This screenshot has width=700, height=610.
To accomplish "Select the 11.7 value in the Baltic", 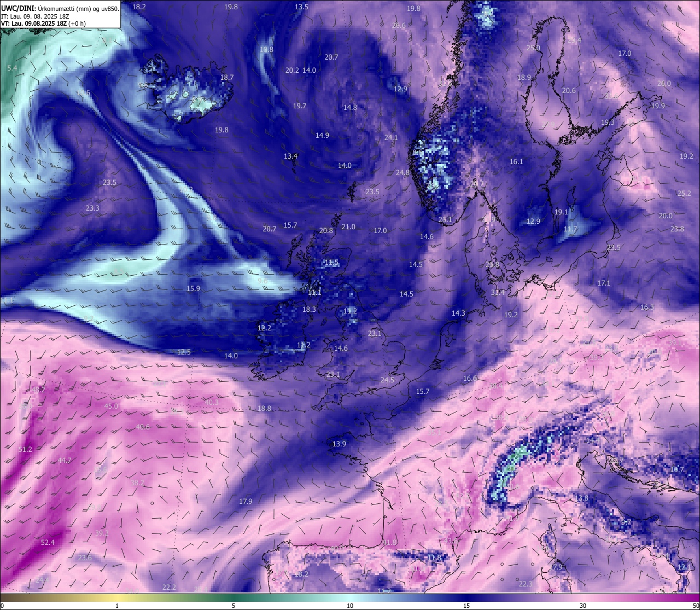I will [x=570, y=229].
